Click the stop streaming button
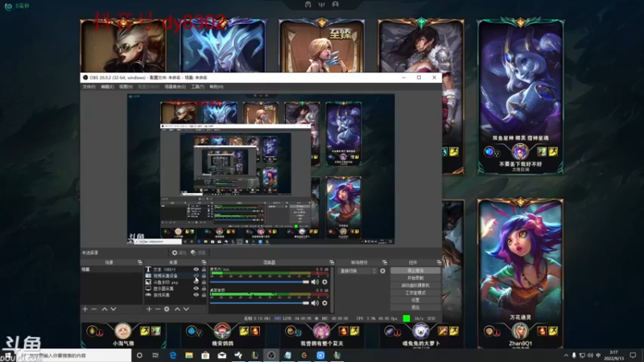 click(415, 271)
